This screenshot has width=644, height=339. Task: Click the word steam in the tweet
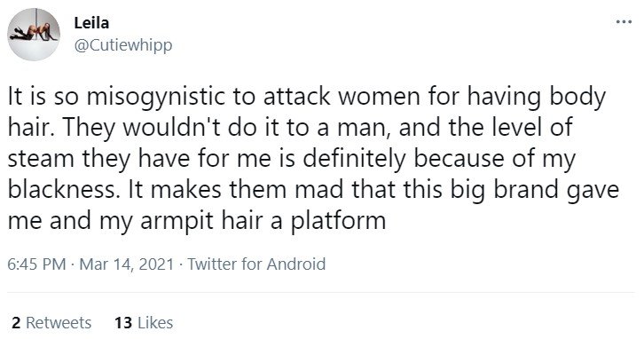pyautogui.click(x=41, y=159)
